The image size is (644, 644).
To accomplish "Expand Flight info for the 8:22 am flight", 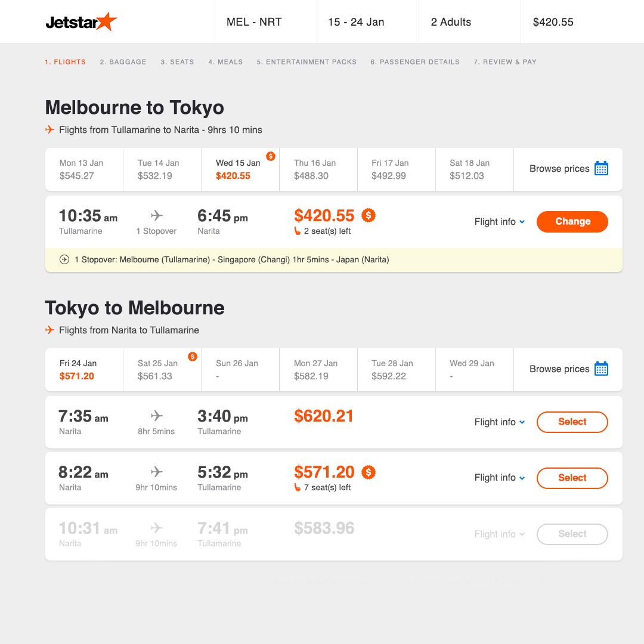I will tap(500, 478).
